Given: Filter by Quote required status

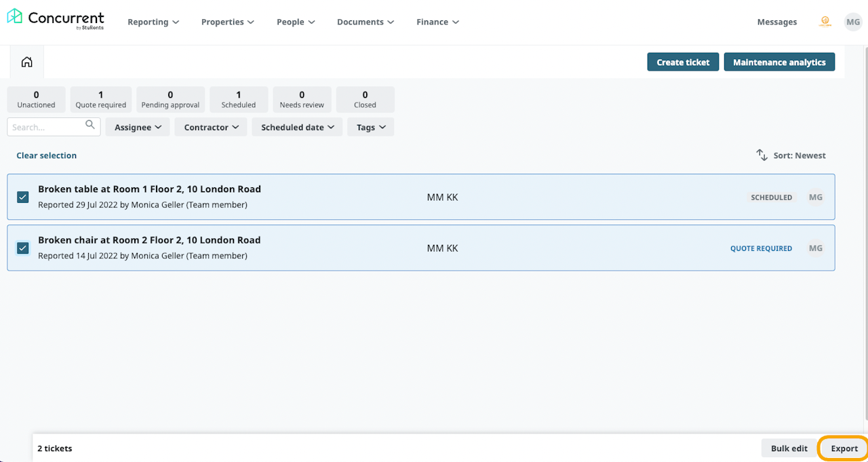Looking at the screenshot, I should coord(101,100).
